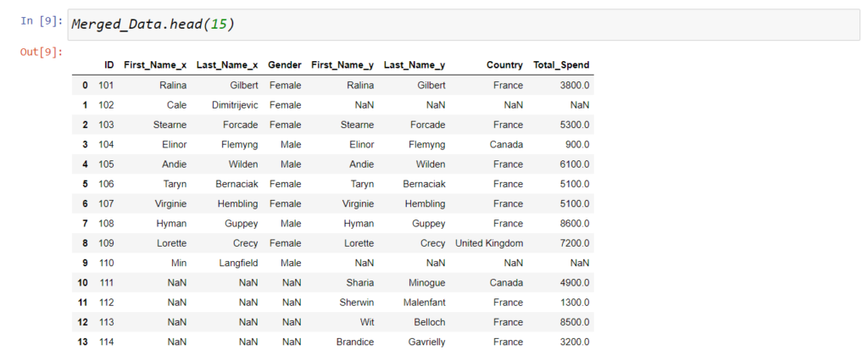Click the Gender column header
The image size is (868, 356).
tap(285, 65)
